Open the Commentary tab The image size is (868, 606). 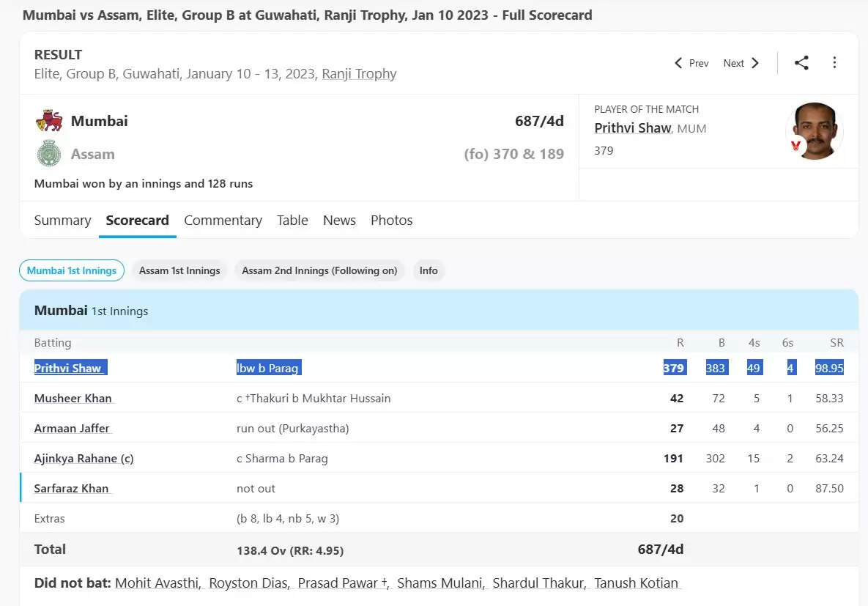(223, 221)
